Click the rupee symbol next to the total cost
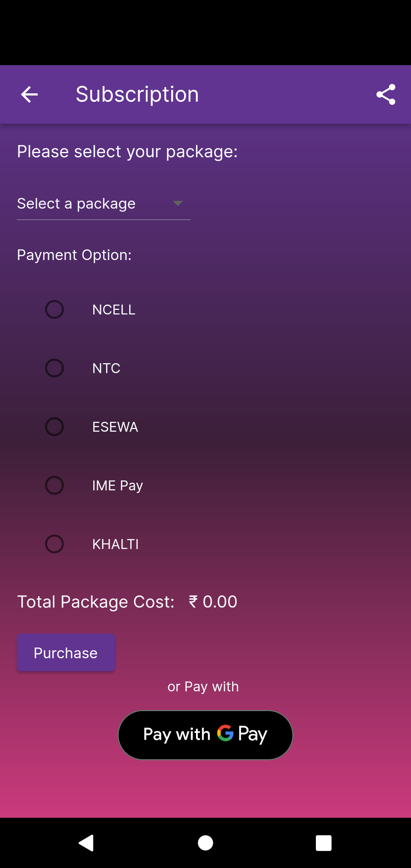Image resolution: width=411 pixels, height=868 pixels. pyautogui.click(x=193, y=602)
